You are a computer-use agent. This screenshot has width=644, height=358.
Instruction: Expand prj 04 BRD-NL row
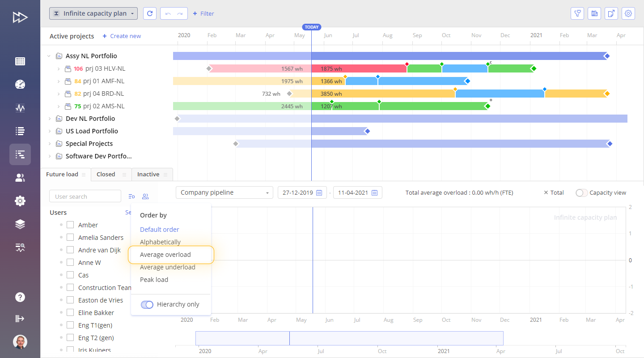click(58, 94)
